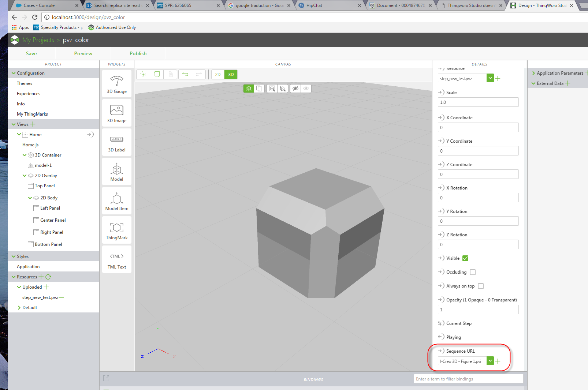588x390 pixels.
Task: Click the transform model icon on canvas
Action: (249, 88)
